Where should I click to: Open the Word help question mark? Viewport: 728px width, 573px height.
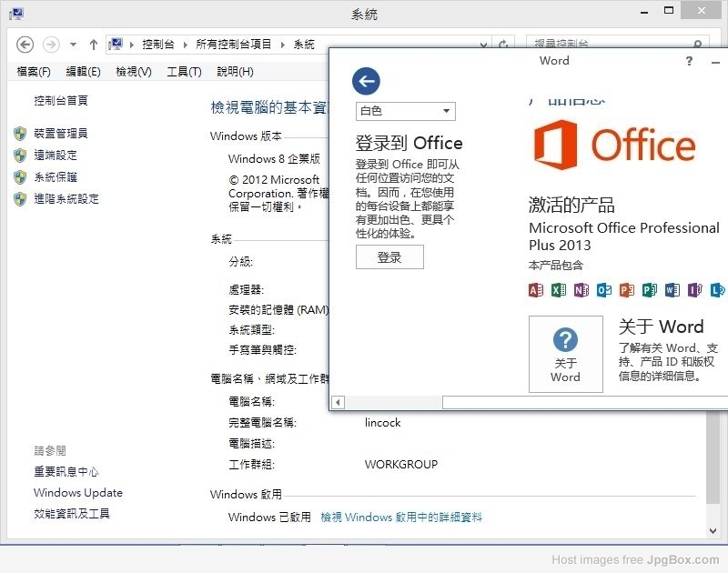[689, 61]
